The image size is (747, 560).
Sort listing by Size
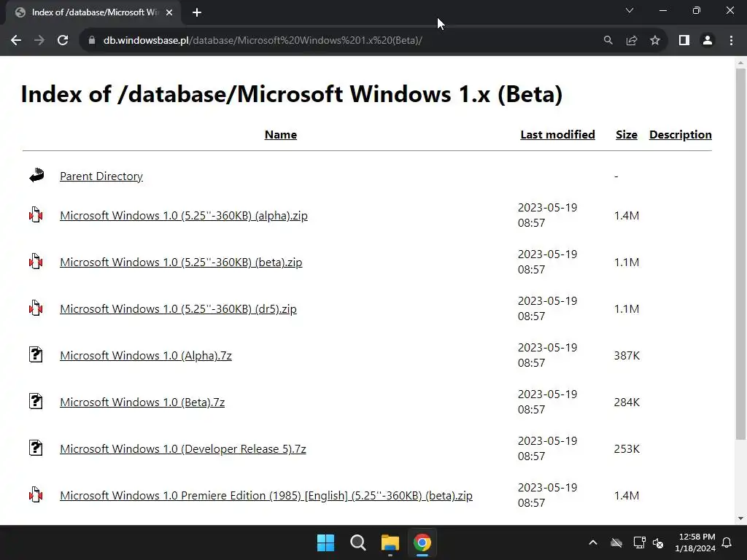pos(627,135)
